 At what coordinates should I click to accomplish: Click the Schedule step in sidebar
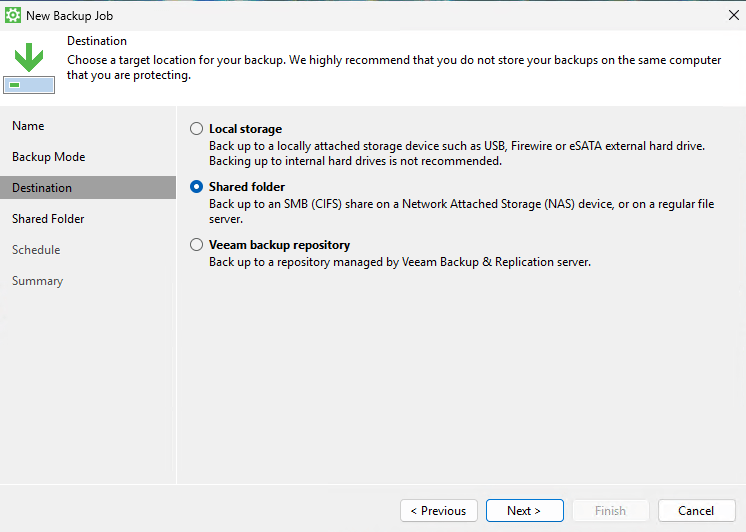click(x=36, y=250)
